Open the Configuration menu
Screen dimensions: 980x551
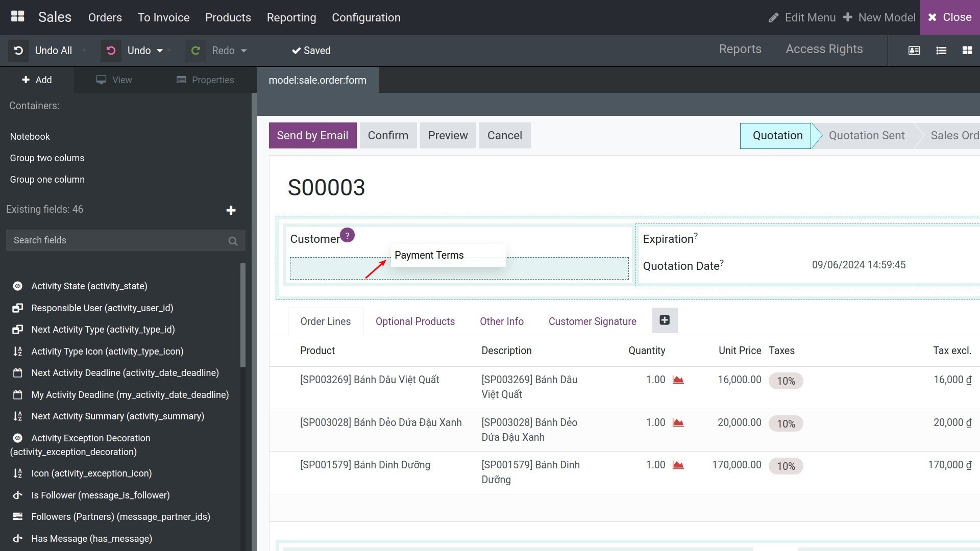tap(366, 17)
